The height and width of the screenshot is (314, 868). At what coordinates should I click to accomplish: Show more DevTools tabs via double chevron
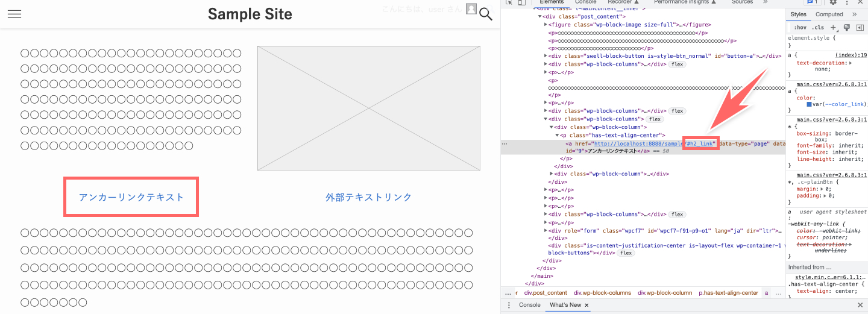(766, 2)
